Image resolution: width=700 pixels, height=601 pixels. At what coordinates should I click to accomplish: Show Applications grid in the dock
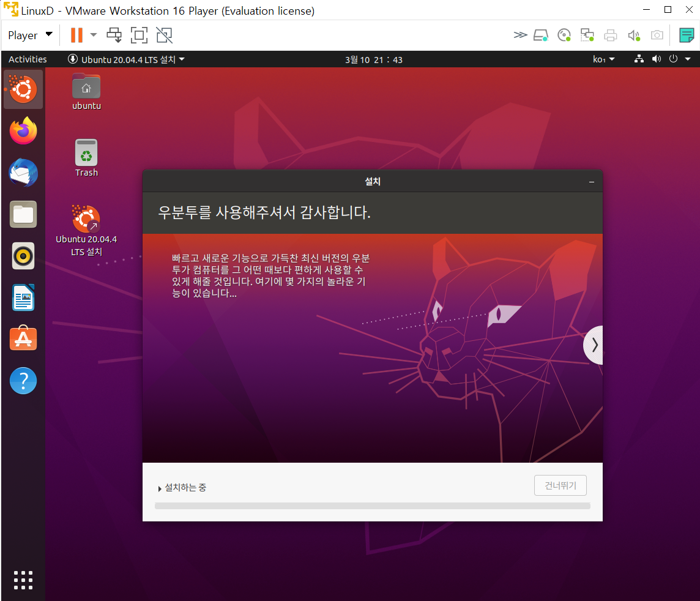(23, 580)
